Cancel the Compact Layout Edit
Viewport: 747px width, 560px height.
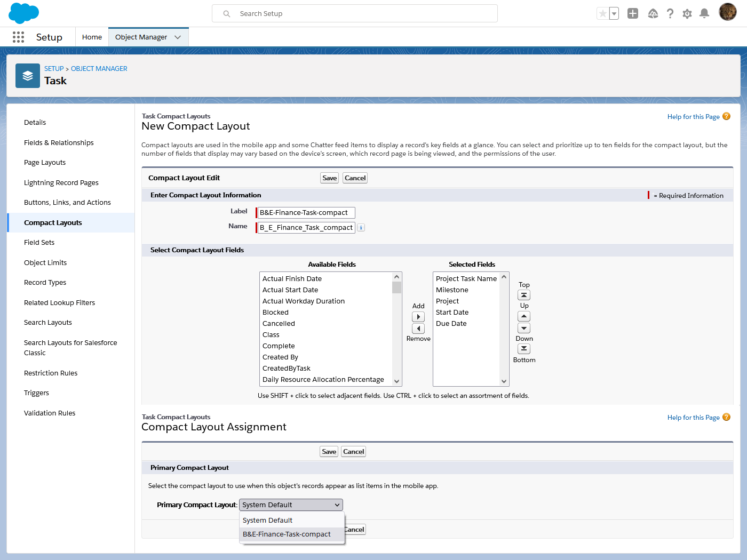(x=355, y=178)
